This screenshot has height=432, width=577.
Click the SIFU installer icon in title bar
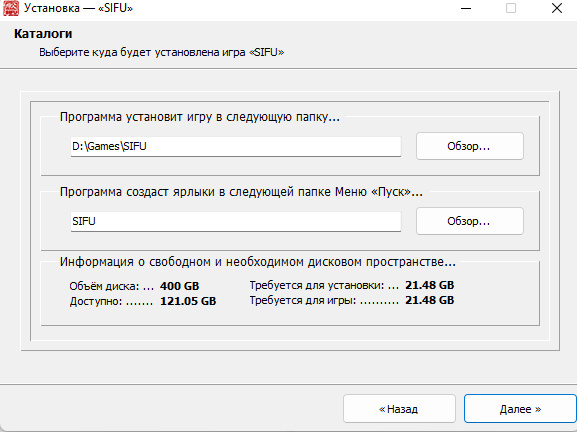pyautogui.click(x=10, y=8)
